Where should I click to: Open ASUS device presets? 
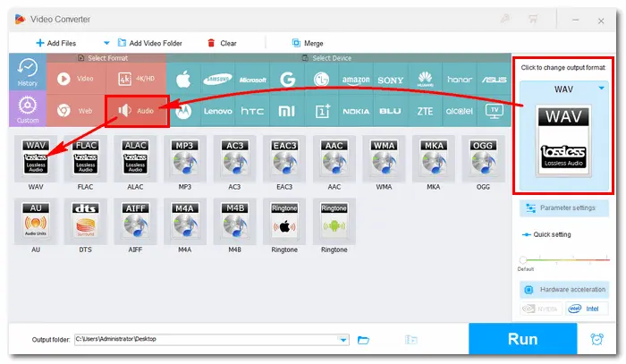[x=494, y=79]
